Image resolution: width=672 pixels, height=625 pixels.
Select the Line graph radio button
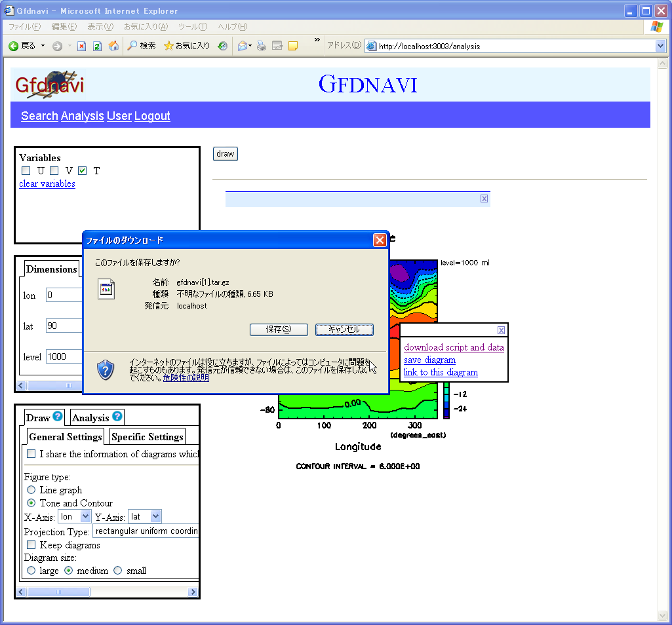click(x=31, y=489)
